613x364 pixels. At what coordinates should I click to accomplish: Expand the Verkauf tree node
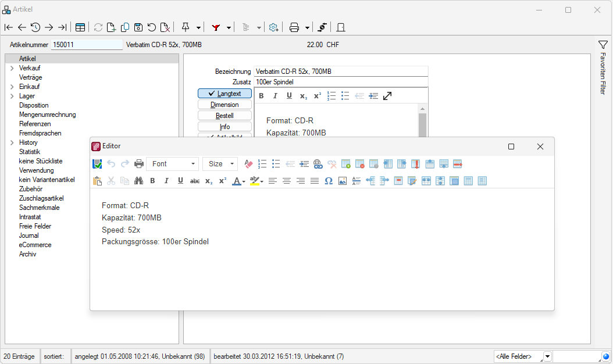pos(12,68)
